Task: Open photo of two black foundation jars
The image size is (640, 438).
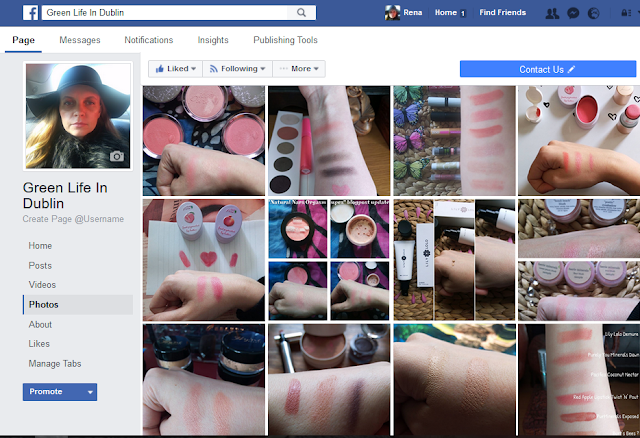Action: pyautogui.click(x=204, y=380)
